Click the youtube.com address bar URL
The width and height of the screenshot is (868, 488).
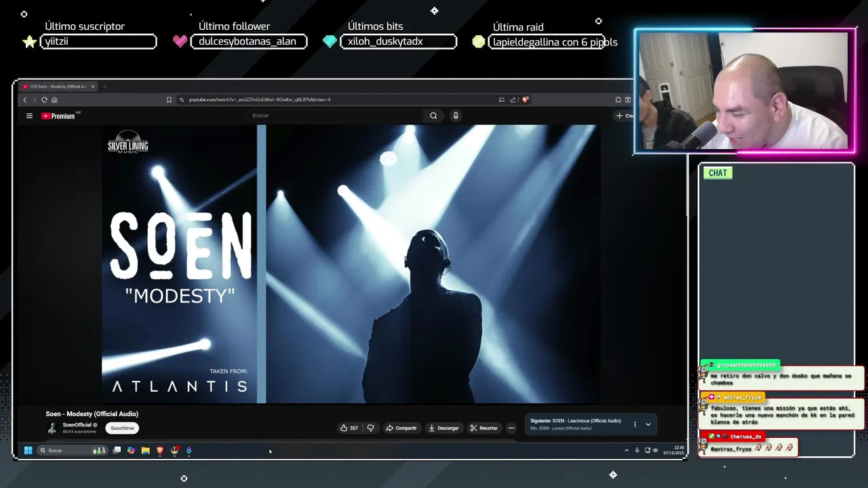[259, 100]
